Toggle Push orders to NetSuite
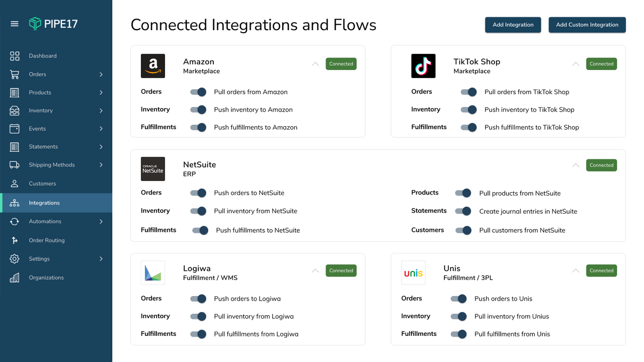This screenshot has height=362, width=644. click(x=198, y=193)
